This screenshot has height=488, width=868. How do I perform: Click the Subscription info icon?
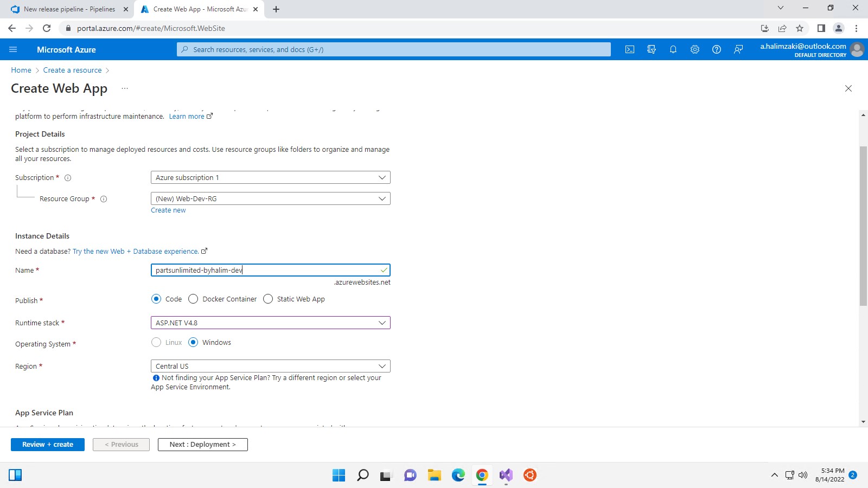point(68,178)
